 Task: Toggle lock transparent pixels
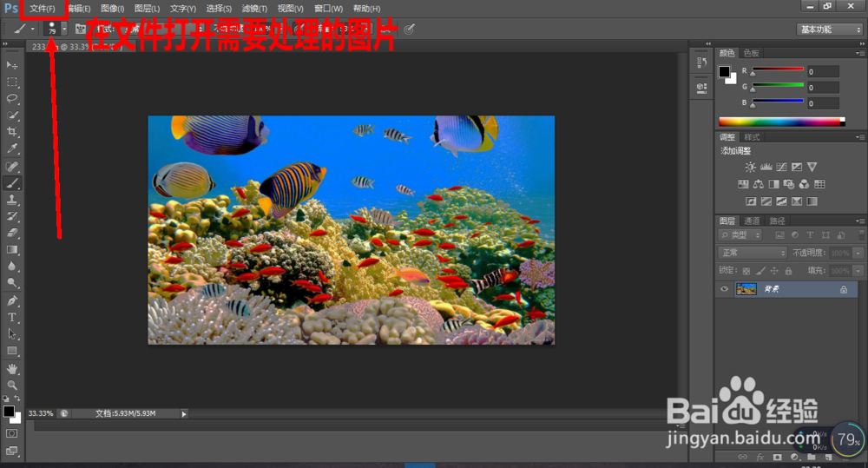[746, 271]
